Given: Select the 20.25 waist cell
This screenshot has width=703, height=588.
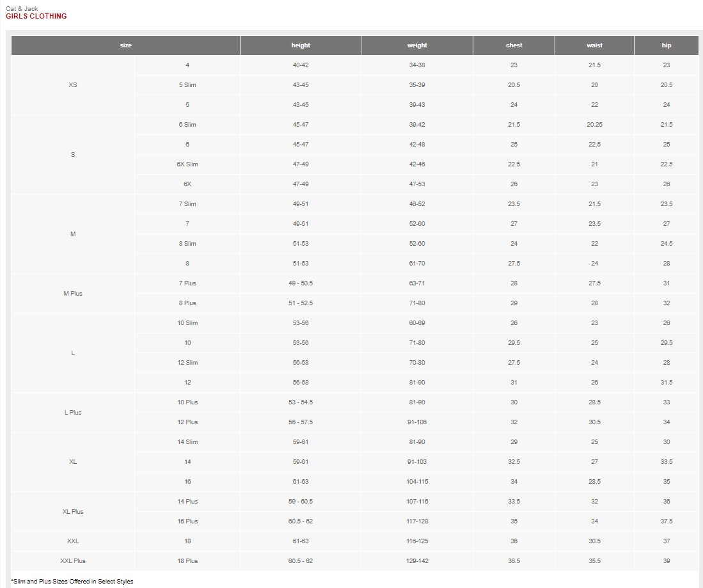Looking at the screenshot, I should point(594,125).
